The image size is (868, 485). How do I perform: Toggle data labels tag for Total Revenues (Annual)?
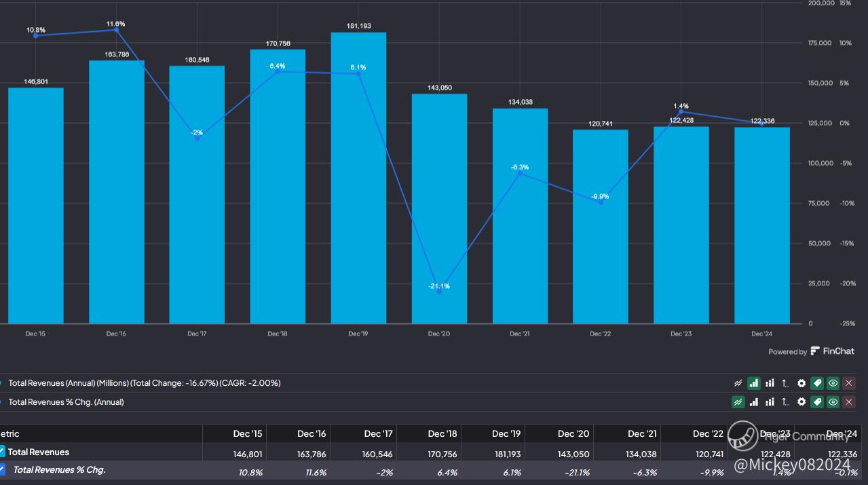(x=817, y=383)
